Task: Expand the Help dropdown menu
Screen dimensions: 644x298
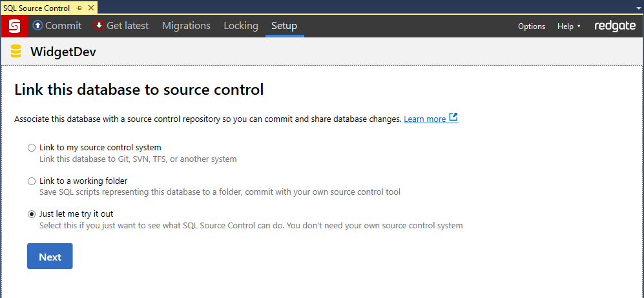Action: tap(568, 26)
